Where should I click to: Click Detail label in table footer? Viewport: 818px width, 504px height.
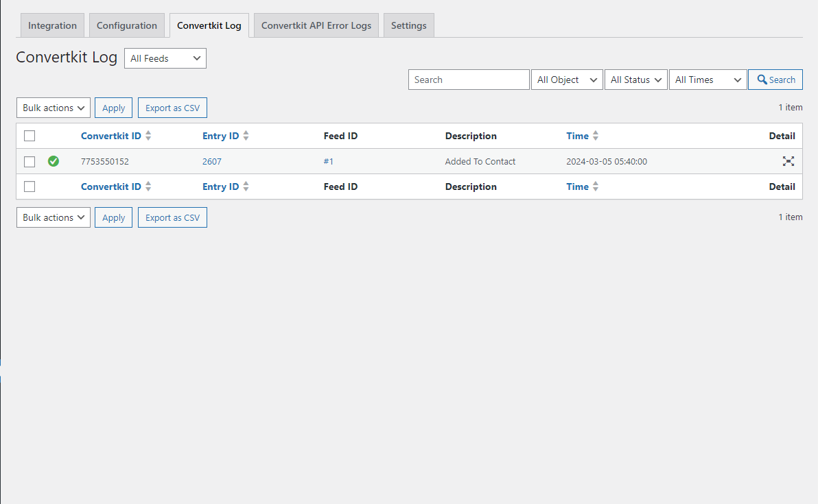pos(782,187)
